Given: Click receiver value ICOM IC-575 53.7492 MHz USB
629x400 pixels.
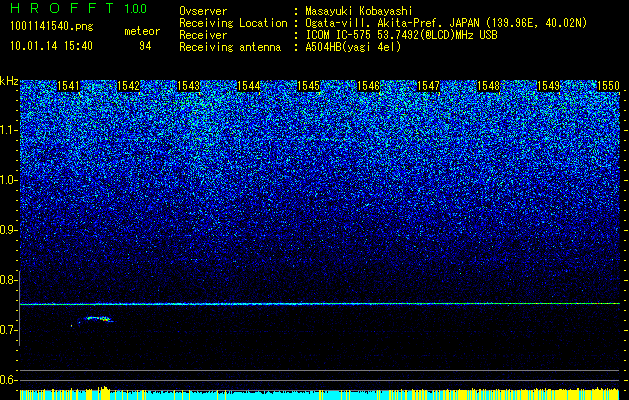Looking at the screenshot, I should point(401,35).
